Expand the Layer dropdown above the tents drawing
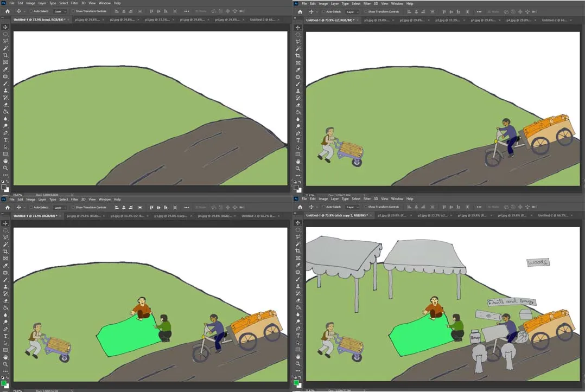Screen dimensions: 585x392 tap(352, 207)
